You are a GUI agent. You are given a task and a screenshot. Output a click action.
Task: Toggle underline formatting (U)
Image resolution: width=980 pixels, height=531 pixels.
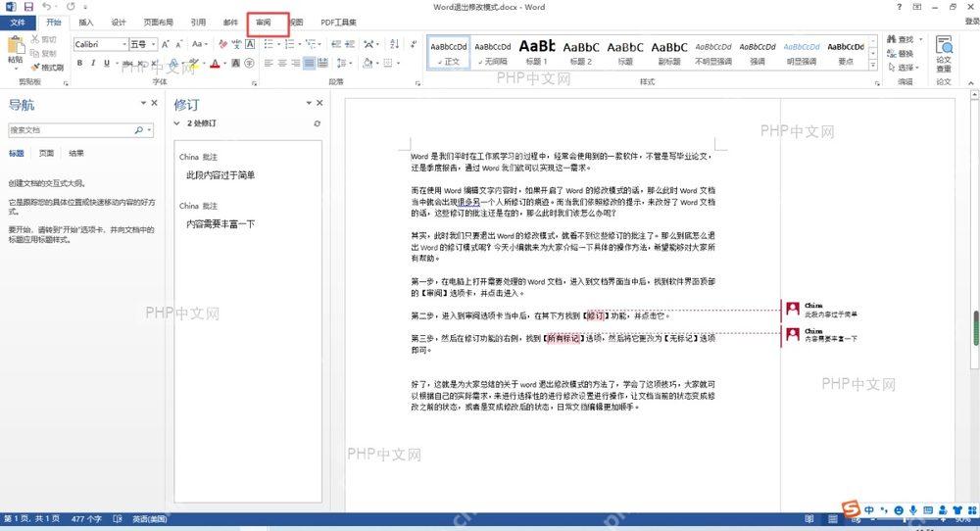[x=107, y=63]
